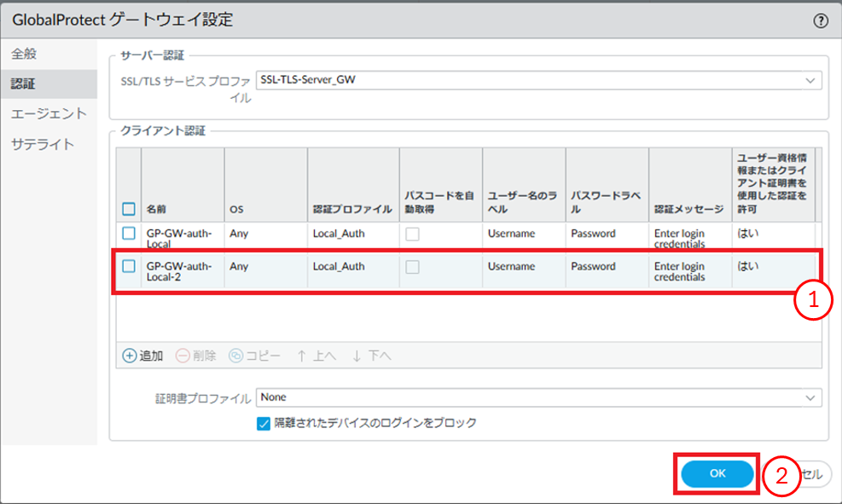Check the GP-GW-auth-Local row checkbox
This screenshot has width=842, height=504.
click(x=129, y=233)
